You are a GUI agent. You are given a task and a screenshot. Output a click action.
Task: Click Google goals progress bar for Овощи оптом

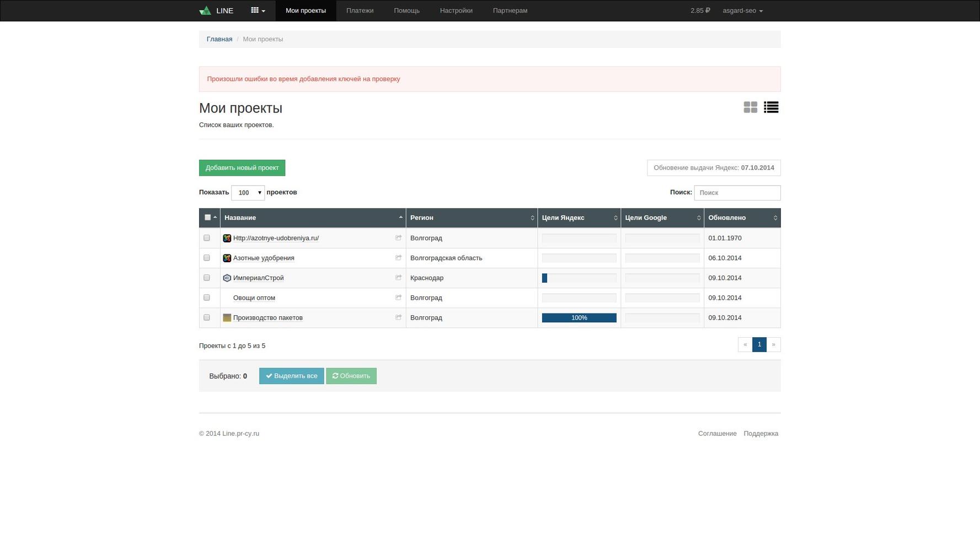(662, 298)
